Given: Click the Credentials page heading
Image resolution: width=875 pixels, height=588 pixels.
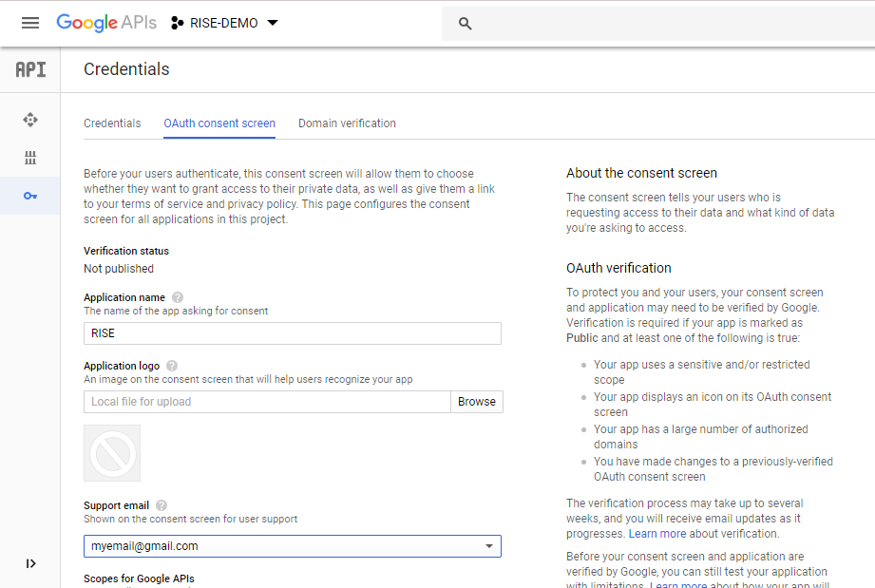Looking at the screenshot, I should click(126, 69).
